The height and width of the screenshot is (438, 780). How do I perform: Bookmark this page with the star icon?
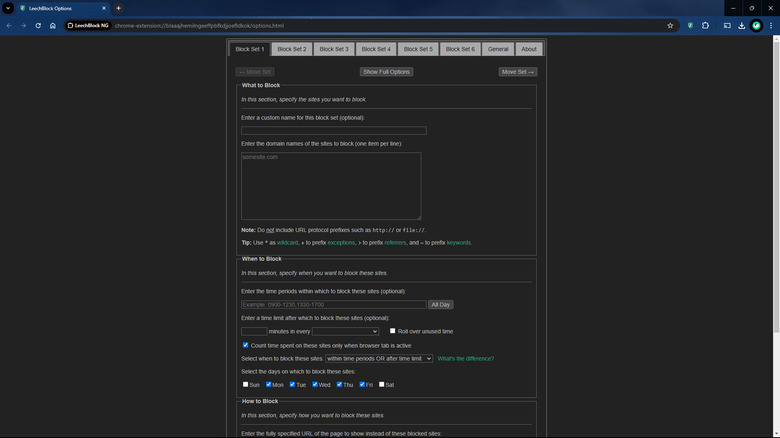click(670, 25)
